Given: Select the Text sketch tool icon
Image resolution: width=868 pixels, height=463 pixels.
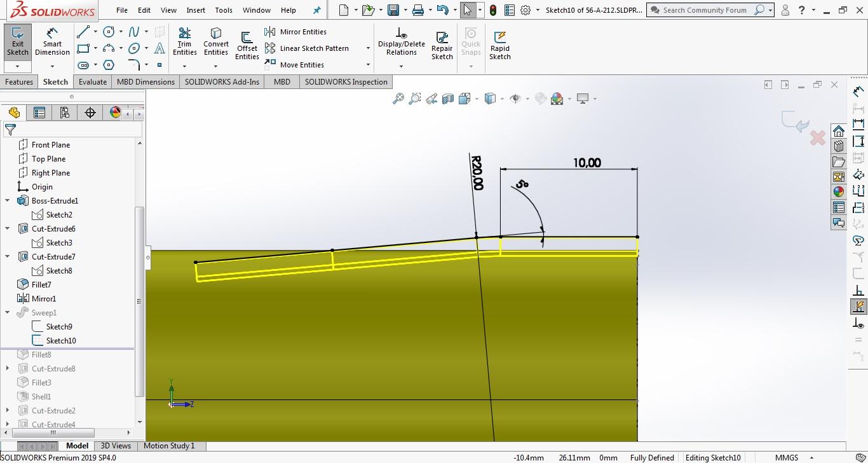Looking at the screenshot, I should [159, 48].
